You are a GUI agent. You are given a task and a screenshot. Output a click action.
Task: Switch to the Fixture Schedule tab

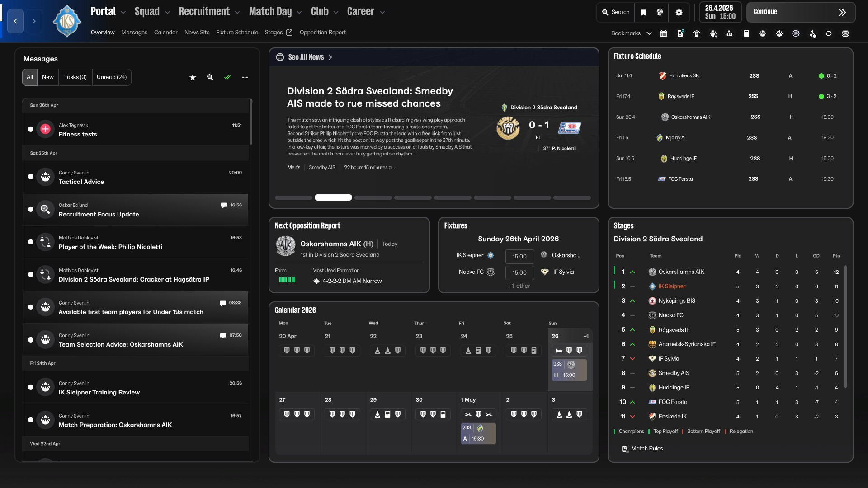pos(237,33)
